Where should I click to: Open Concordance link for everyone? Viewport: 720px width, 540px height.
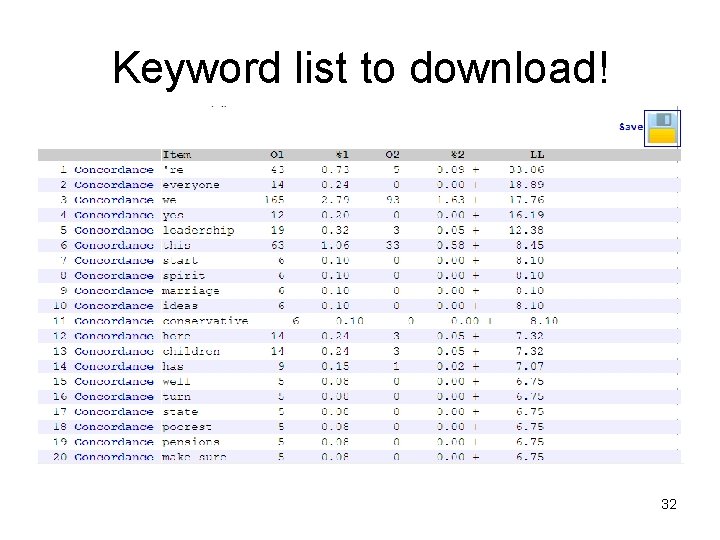click(x=114, y=185)
